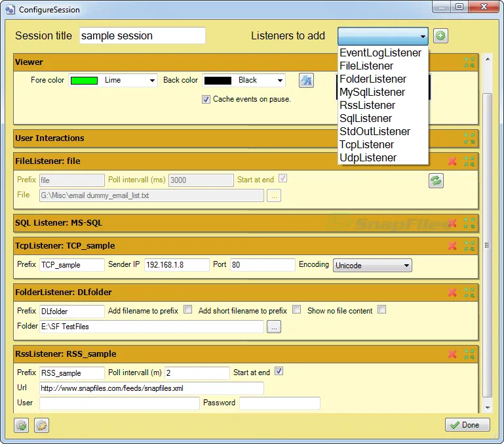Viewport: 504px width, 444px height.
Task: Click the FileListener refresh icon
Action: point(436,180)
